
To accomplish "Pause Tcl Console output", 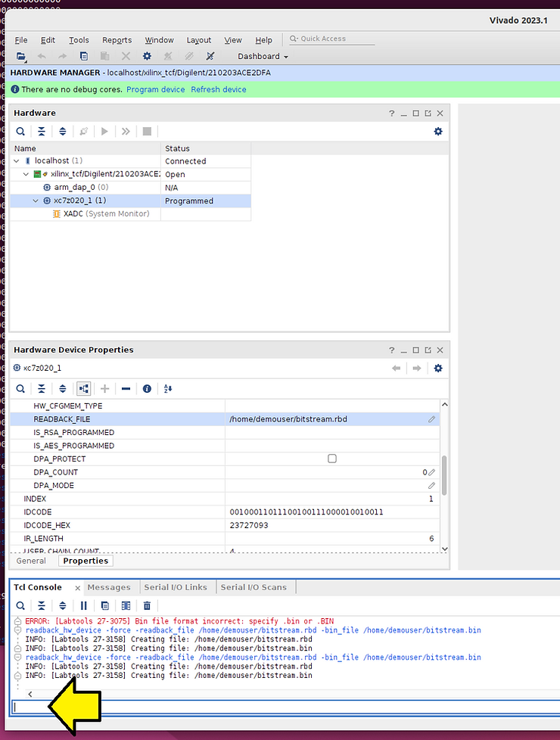I will (x=83, y=605).
